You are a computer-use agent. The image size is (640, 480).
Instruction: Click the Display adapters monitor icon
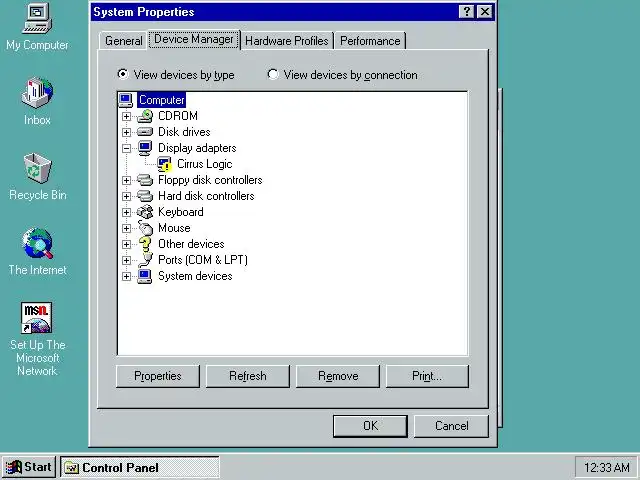145,148
